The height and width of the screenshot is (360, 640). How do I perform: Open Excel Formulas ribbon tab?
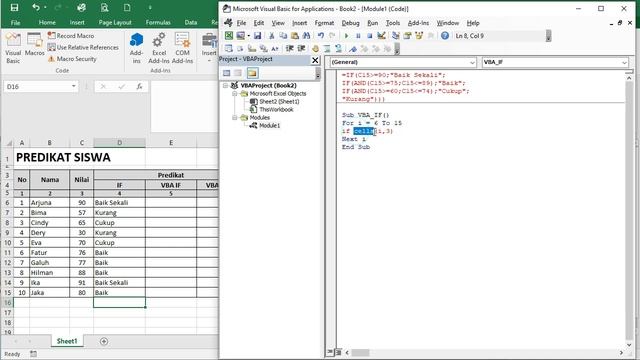[x=158, y=22]
